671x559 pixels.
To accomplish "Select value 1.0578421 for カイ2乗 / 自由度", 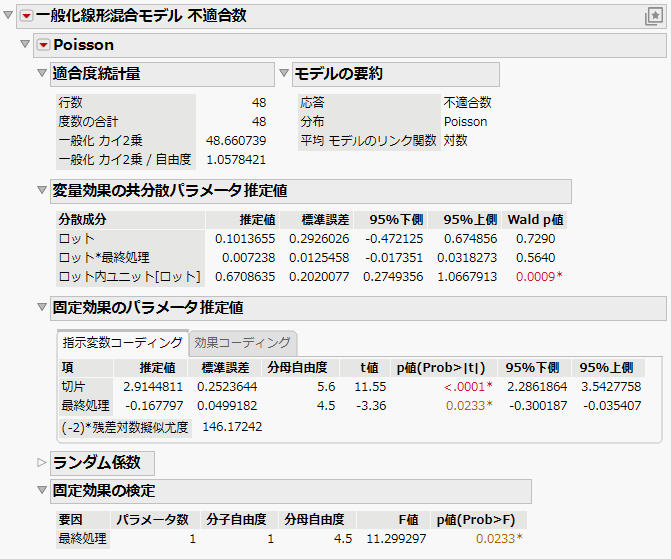I will [x=236, y=160].
